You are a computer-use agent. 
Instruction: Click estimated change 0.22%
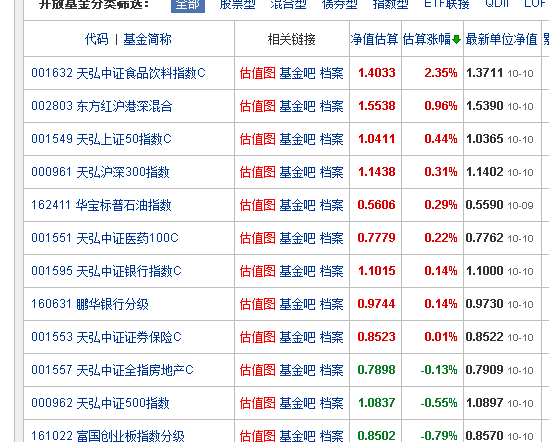pyautogui.click(x=441, y=238)
